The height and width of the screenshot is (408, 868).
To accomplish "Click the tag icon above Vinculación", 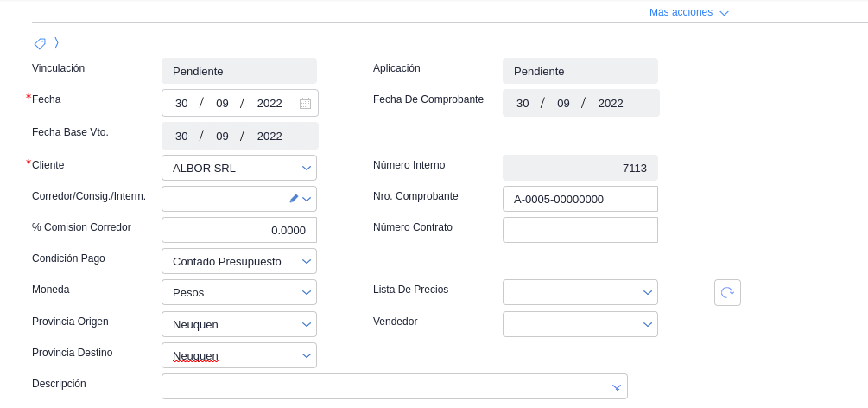I will click(40, 43).
